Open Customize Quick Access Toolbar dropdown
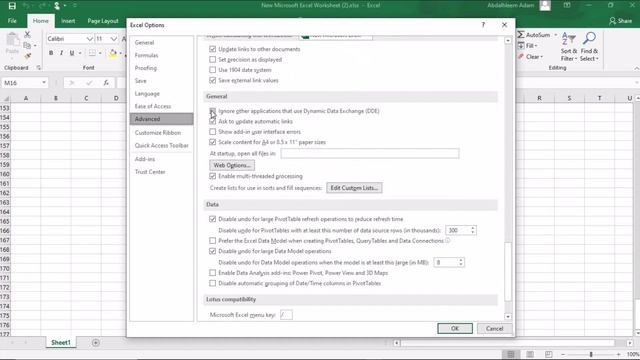Image resolution: width=640 pixels, height=360 pixels. [x=75, y=6]
